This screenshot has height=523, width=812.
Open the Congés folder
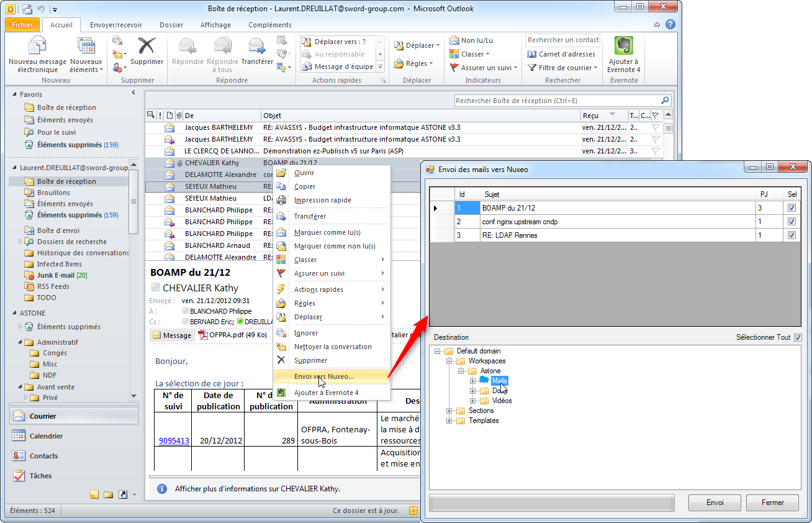(x=55, y=353)
